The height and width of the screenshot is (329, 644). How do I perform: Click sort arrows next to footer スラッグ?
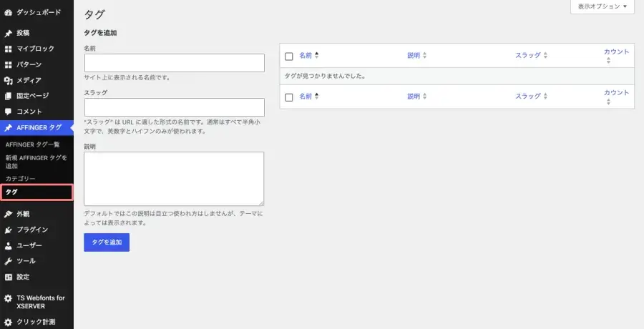(x=545, y=96)
